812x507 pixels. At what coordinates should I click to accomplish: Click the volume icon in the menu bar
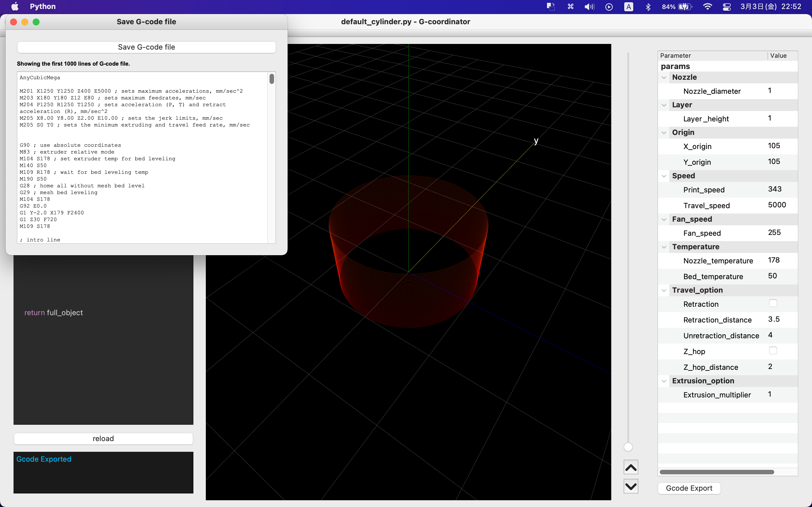tap(589, 6)
